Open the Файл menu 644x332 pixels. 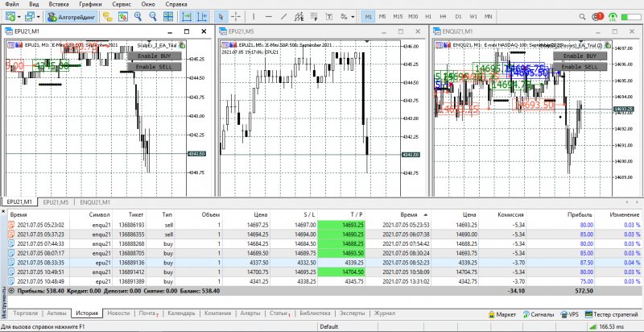(x=11, y=4)
